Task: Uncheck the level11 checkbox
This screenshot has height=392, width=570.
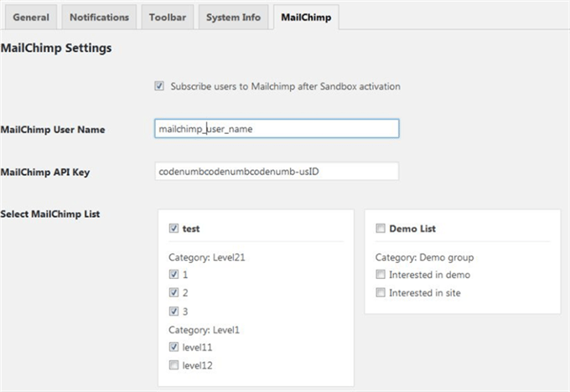Action: point(174,347)
